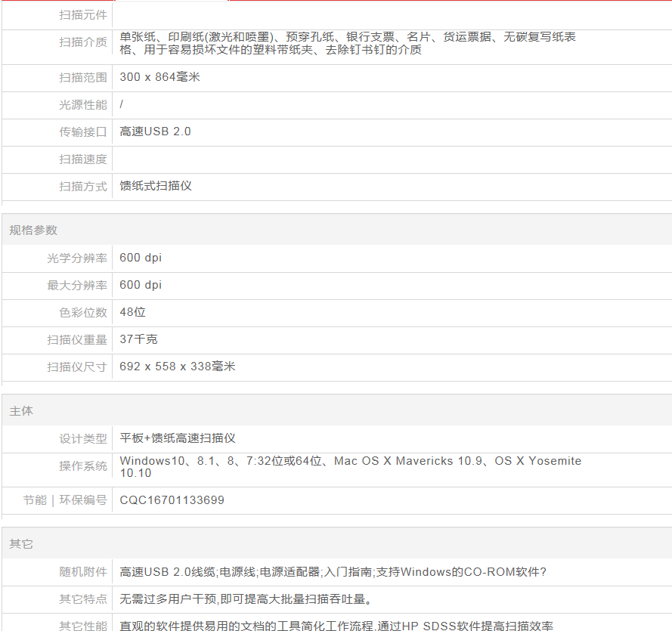Image resolution: width=672 pixels, height=631 pixels.
Task: Click the 平板+馈纸高速扫描仪 design type value
Action: [178, 438]
